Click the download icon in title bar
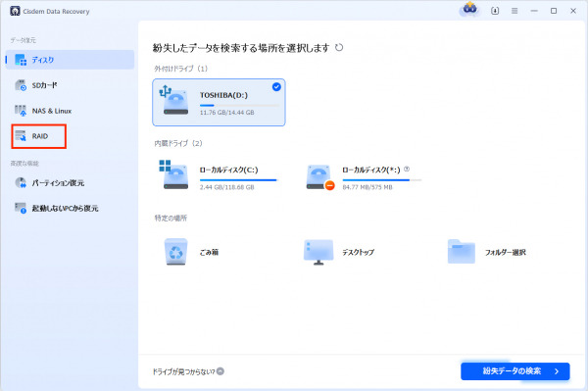 click(495, 11)
